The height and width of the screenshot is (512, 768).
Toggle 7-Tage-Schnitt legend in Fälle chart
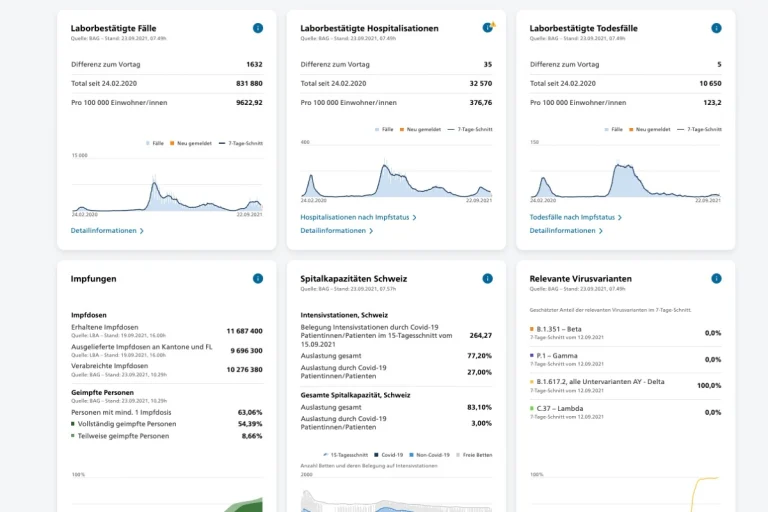(240, 143)
